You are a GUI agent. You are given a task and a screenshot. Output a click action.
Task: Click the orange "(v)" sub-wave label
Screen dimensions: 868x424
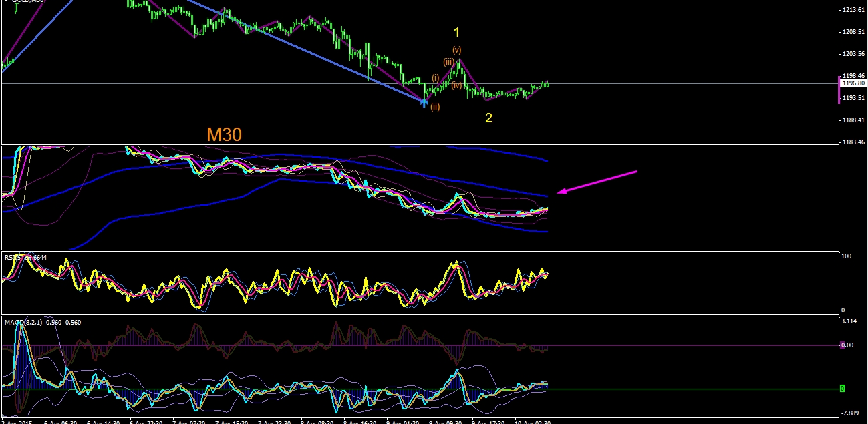click(x=457, y=50)
